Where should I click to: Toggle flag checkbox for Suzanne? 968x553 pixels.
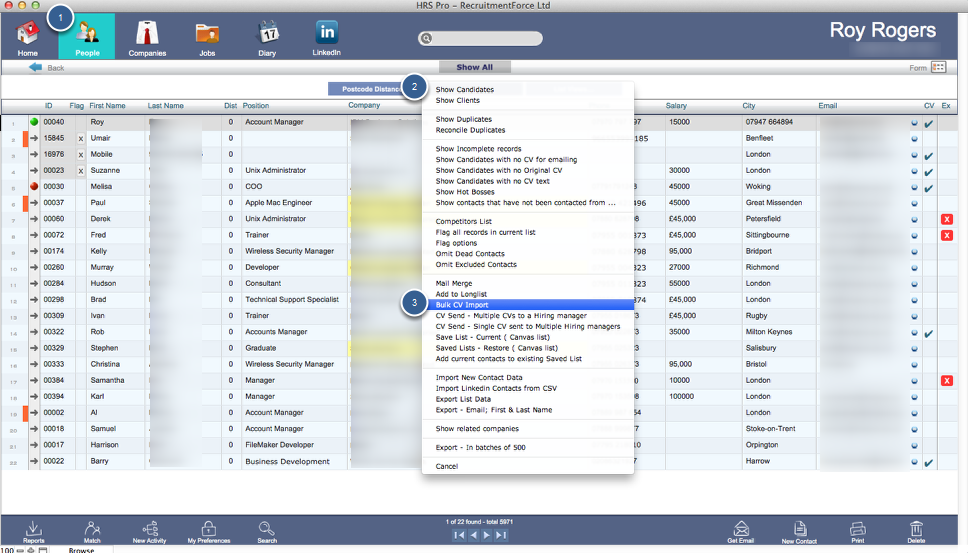coord(80,171)
